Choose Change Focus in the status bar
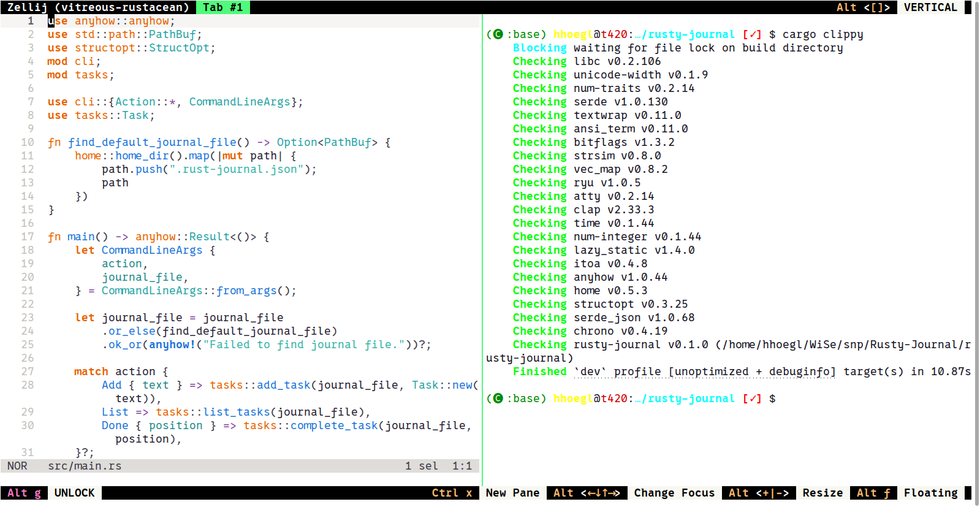The height and width of the screenshot is (507, 980). click(x=674, y=493)
